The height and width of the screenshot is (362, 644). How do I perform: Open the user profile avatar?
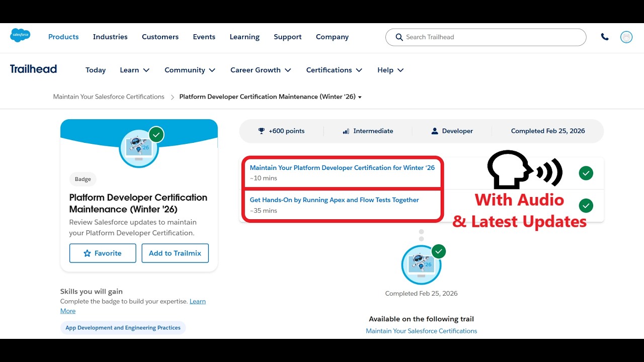click(626, 37)
